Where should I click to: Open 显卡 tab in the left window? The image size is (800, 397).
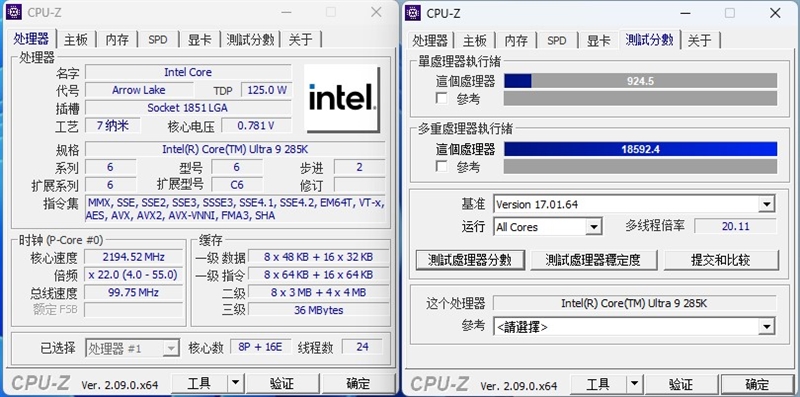coord(199,40)
